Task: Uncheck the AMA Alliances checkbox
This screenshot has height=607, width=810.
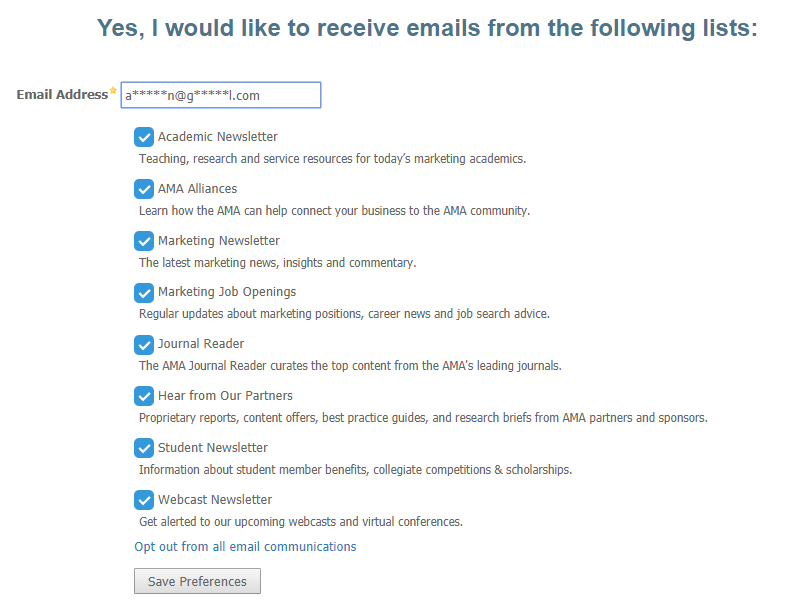Action: [x=144, y=189]
